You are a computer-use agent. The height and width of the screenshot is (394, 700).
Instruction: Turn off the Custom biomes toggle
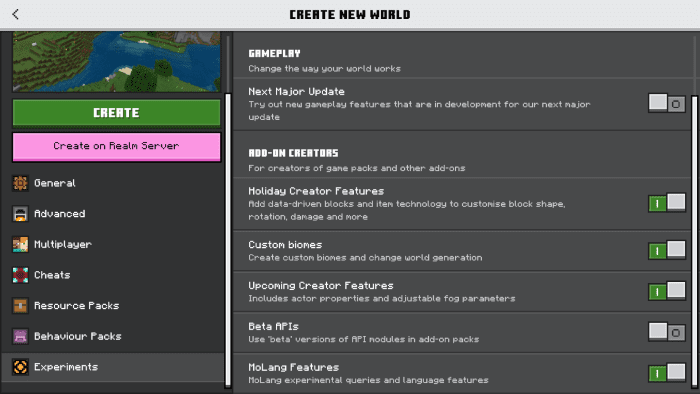667,250
